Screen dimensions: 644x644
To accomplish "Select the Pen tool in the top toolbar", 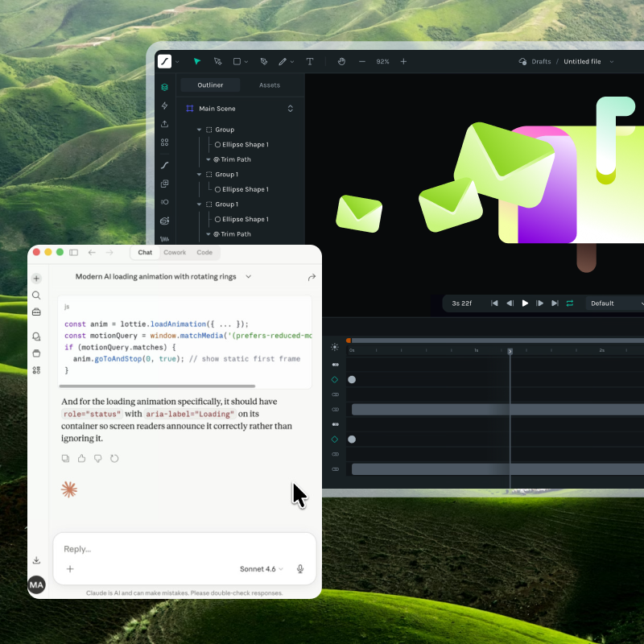I will (263, 61).
